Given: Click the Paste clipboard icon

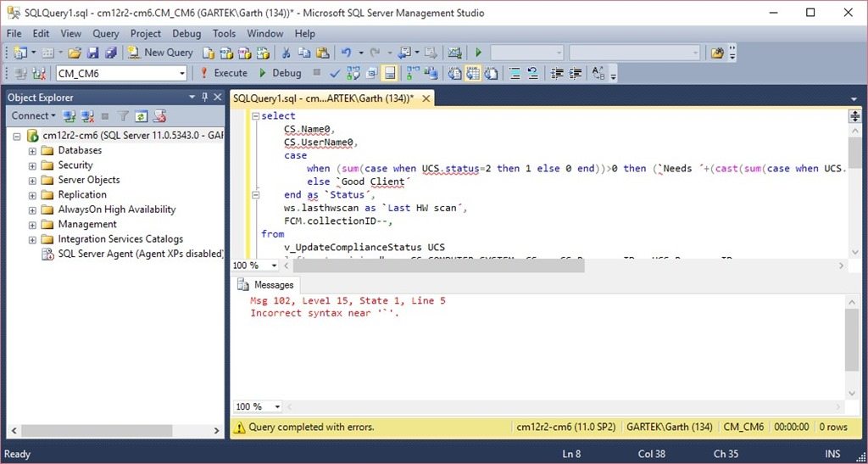Looking at the screenshot, I should click(x=322, y=53).
